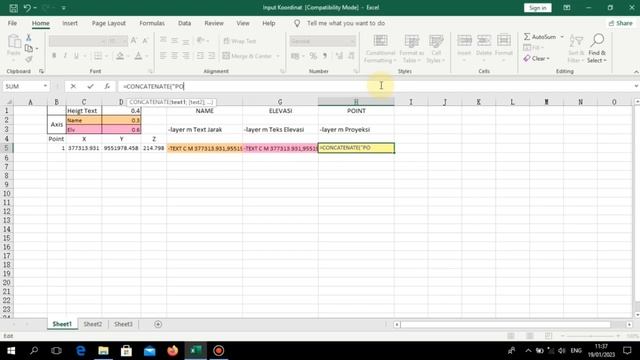Select row 5 header

pos(7,148)
